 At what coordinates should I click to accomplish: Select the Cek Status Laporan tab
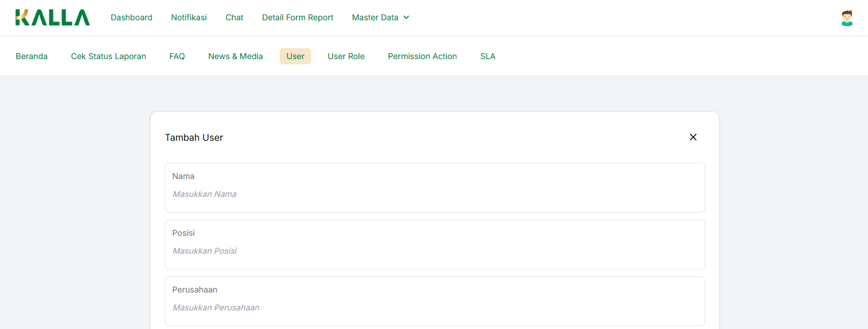pos(108,56)
